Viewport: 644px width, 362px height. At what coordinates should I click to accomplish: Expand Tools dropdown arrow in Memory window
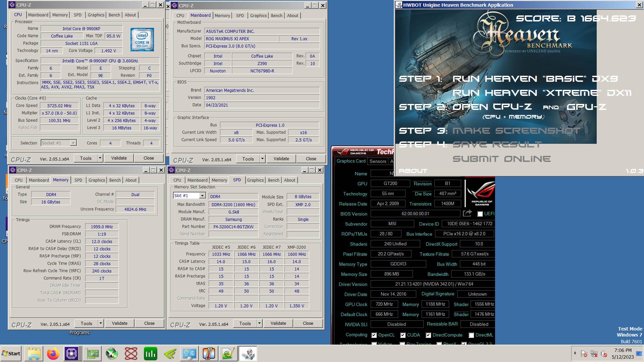point(100,323)
